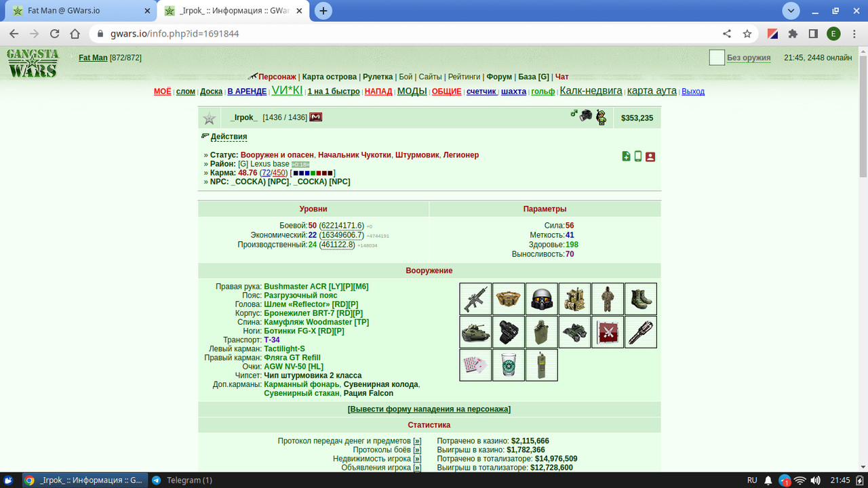Screen dimensions: 868x488
Task: Click the camera icon in profile header
Action: [586, 115]
